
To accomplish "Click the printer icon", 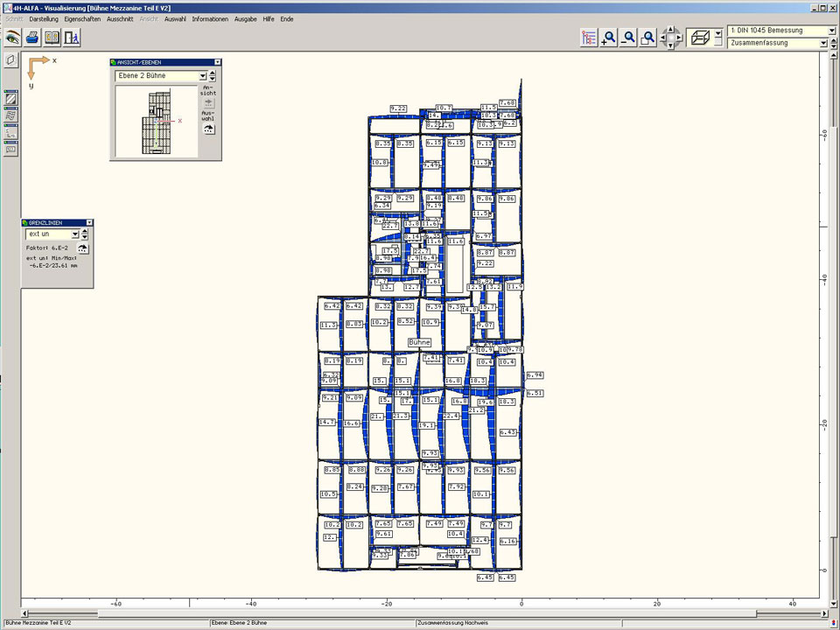I will [32, 38].
